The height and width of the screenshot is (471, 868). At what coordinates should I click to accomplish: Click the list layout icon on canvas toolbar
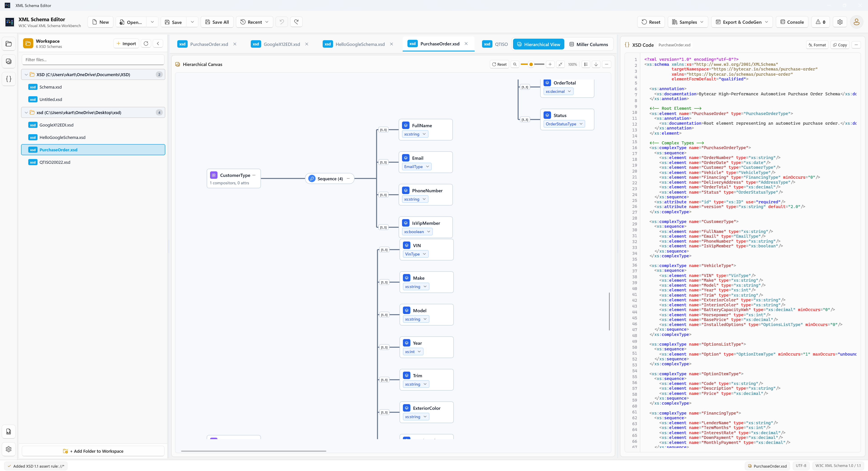(x=586, y=64)
